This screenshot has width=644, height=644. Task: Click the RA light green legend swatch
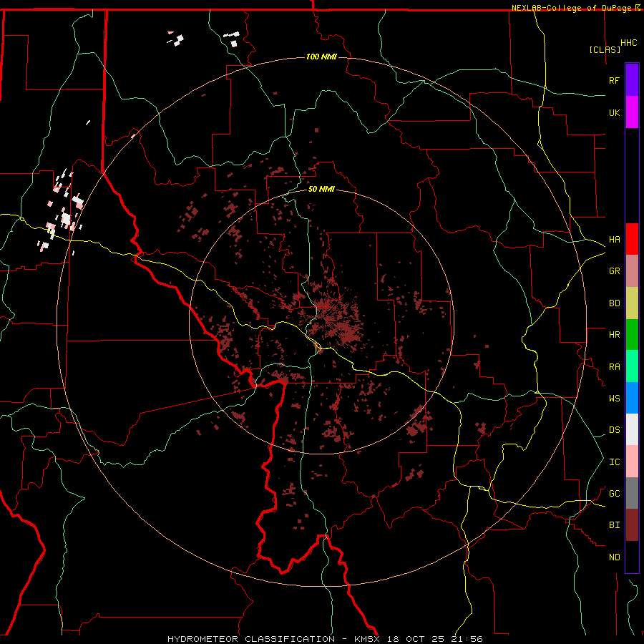coord(632,366)
